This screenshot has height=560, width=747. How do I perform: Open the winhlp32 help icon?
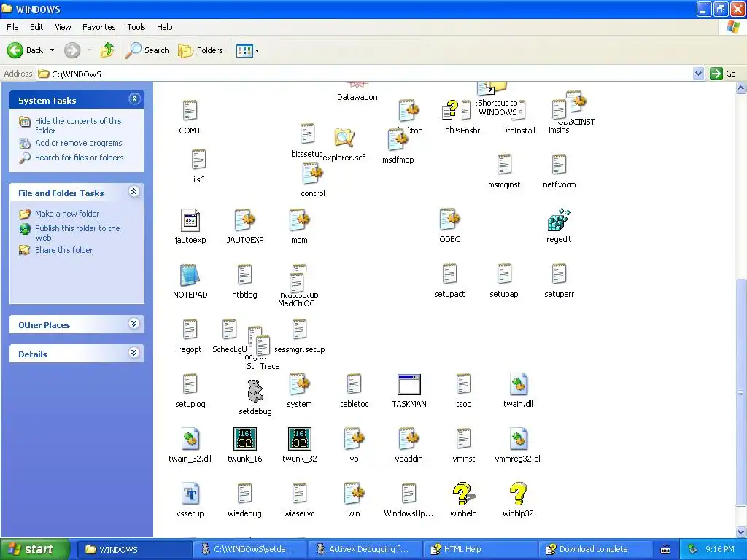pyautogui.click(x=519, y=494)
